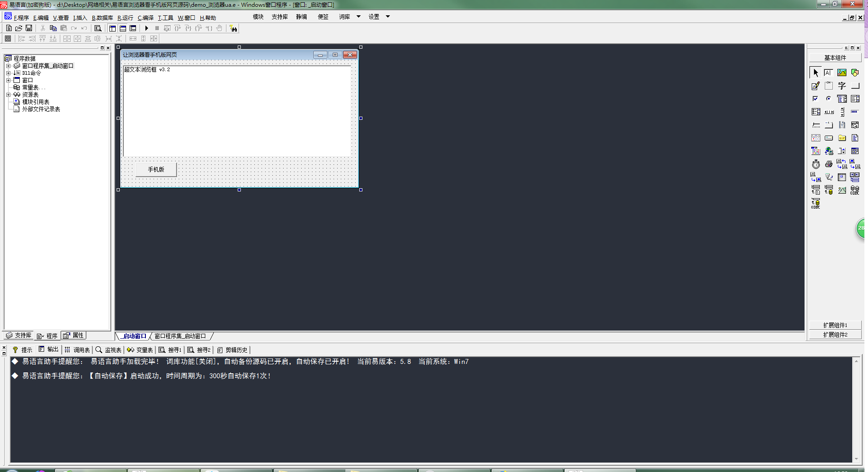
Task: Switch to the 输出 output tab
Action: pos(49,349)
